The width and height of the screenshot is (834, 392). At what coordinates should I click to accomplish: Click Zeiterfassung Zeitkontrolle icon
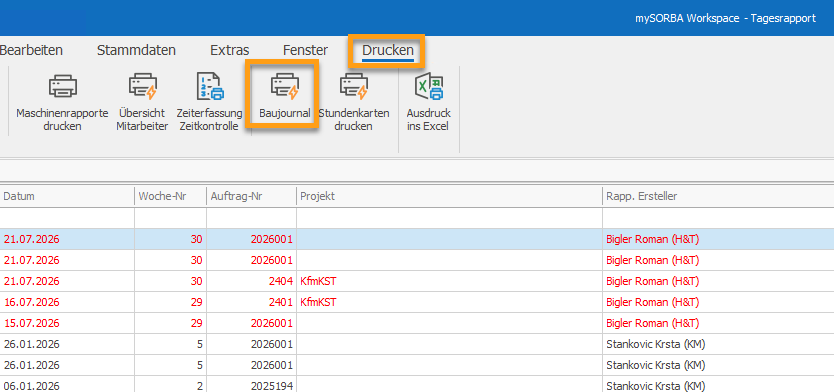pos(211,86)
